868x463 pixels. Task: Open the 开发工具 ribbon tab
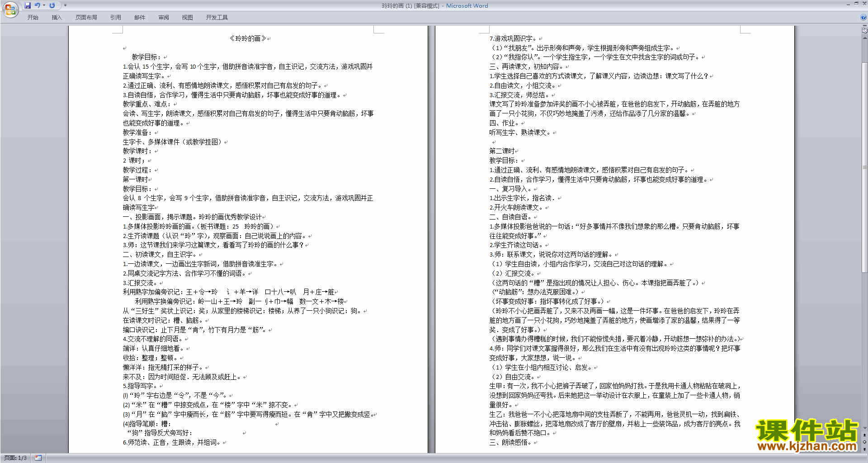point(217,18)
